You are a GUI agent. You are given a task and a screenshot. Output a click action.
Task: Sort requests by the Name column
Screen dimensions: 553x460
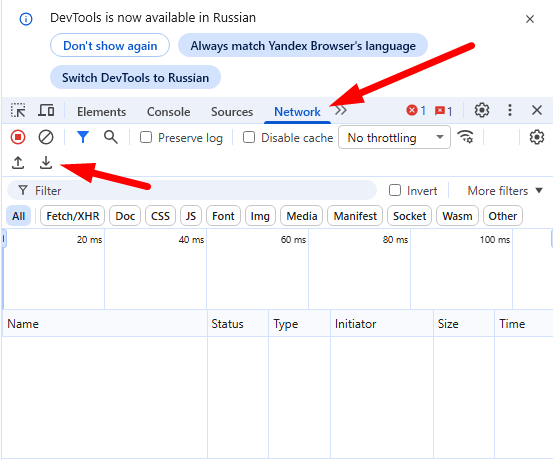[x=105, y=323]
